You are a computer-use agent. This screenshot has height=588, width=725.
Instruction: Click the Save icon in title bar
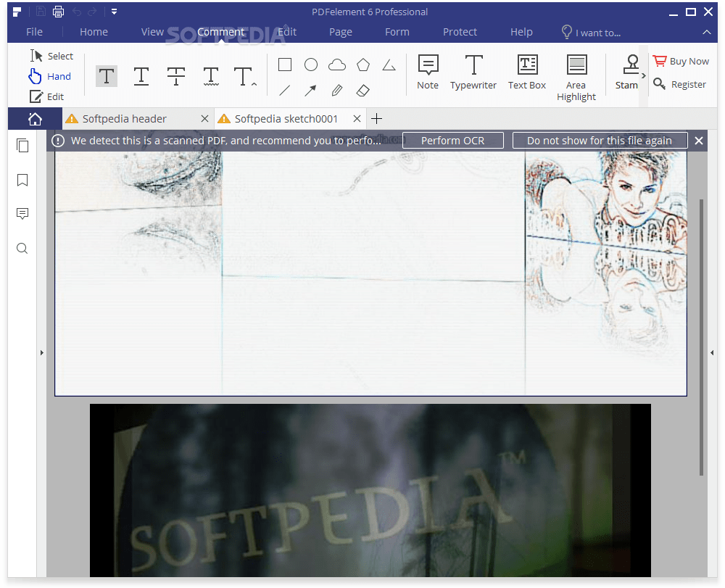pos(41,12)
